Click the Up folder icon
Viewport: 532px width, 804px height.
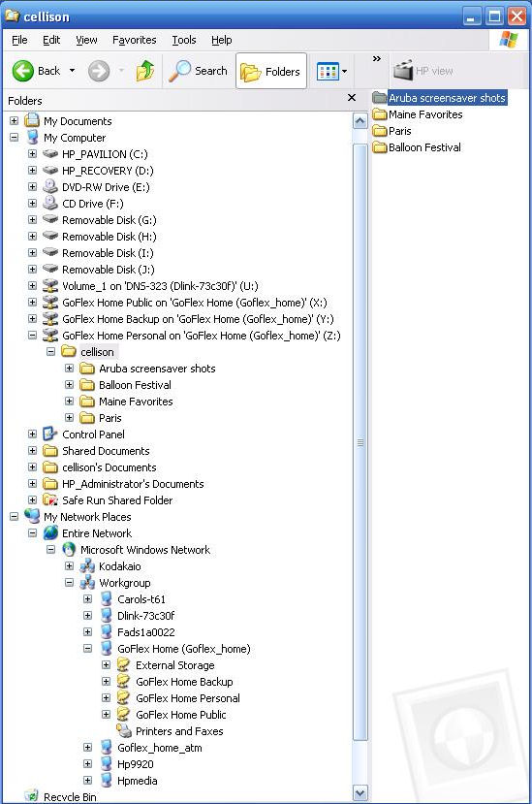(145, 71)
